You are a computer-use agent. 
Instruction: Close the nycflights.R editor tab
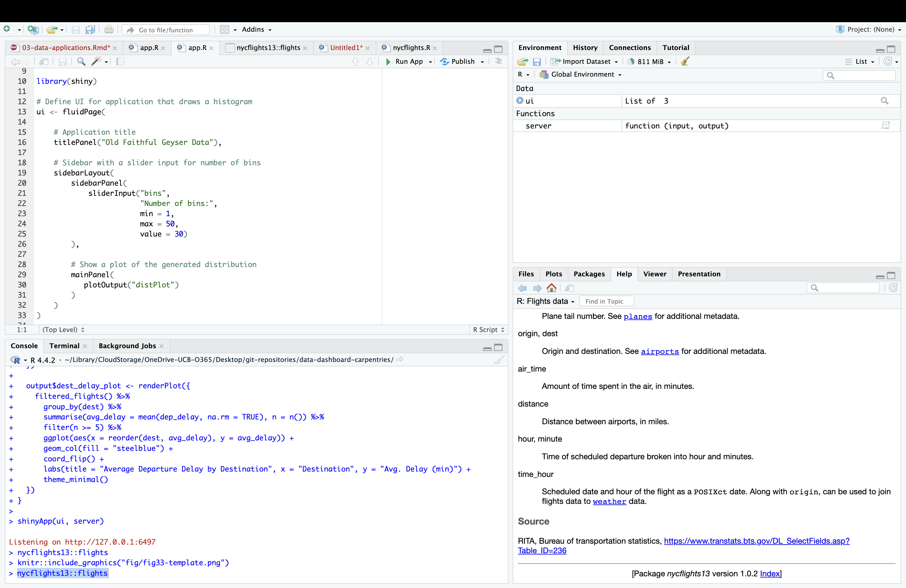(x=435, y=48)
